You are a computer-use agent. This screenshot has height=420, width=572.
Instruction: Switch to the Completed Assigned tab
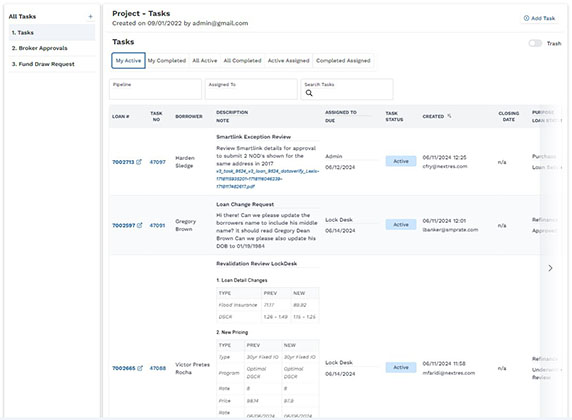(343, 61)
